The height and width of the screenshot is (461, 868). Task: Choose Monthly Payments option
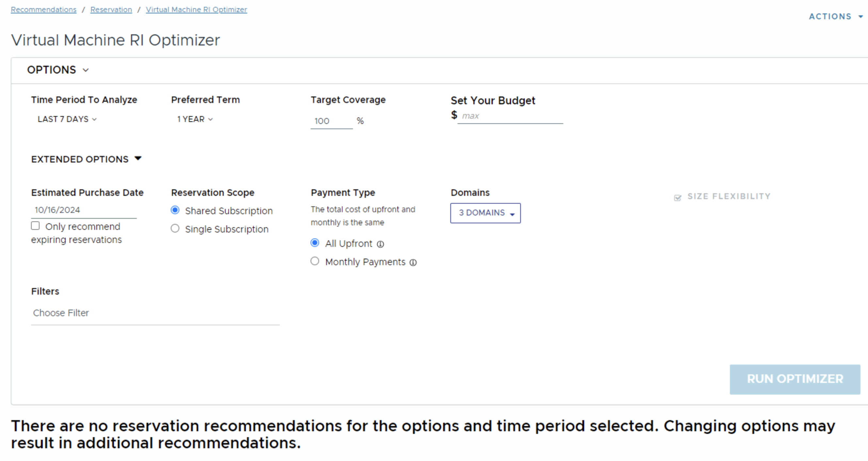pos(315,261)
